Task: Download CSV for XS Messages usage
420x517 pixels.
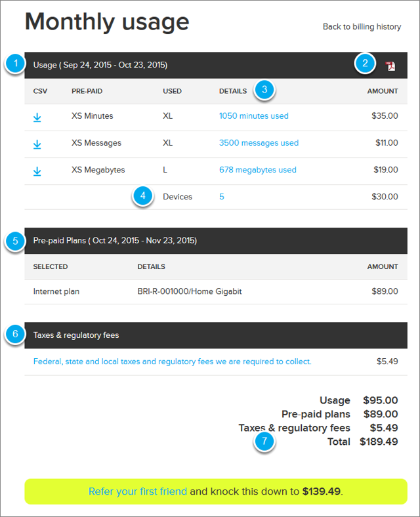Action: click(37, 144)
